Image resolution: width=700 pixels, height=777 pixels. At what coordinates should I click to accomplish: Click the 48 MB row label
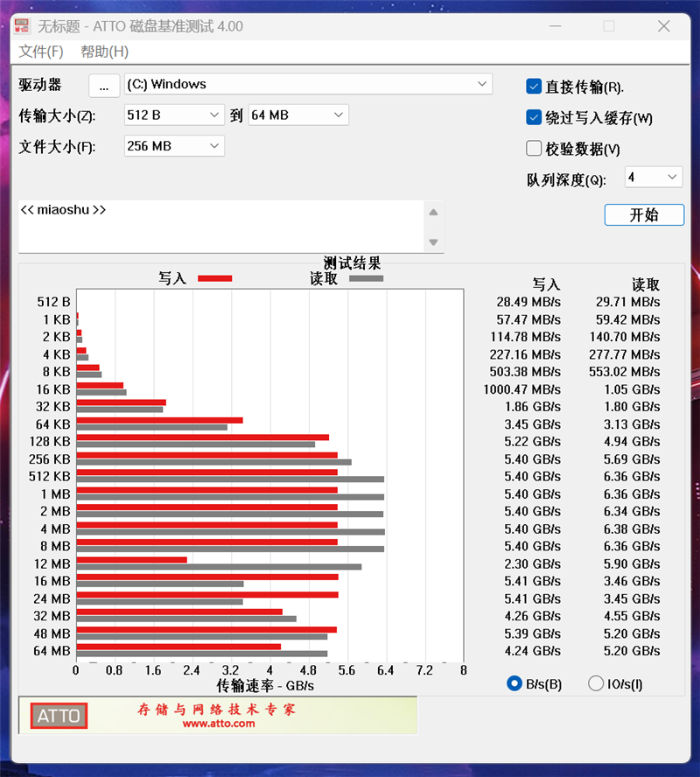52,633
